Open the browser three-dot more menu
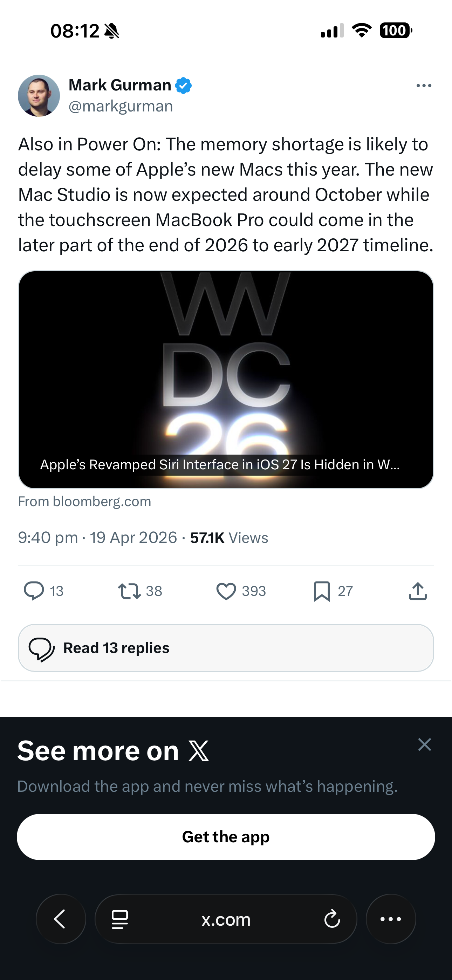452x980 pixels. pyautogui.click(x=391, y=919)
